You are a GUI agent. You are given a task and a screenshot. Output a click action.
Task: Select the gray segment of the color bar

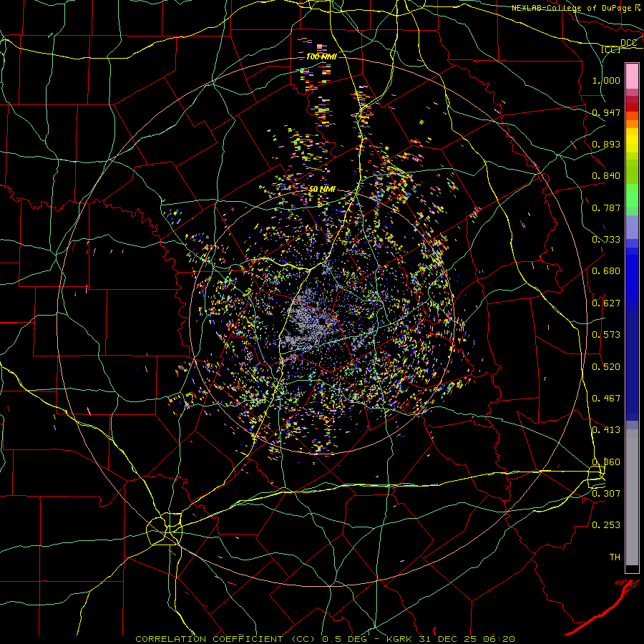[632, 497]
